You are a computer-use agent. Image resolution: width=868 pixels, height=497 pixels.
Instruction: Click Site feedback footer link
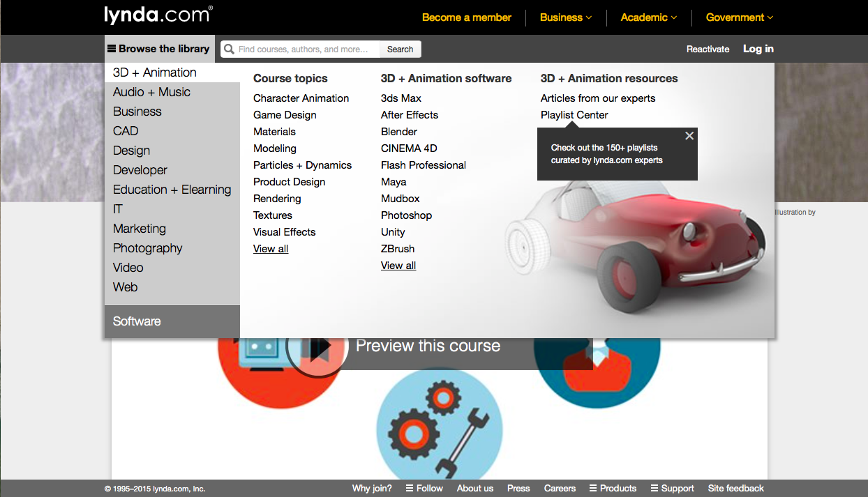[736, 489]
